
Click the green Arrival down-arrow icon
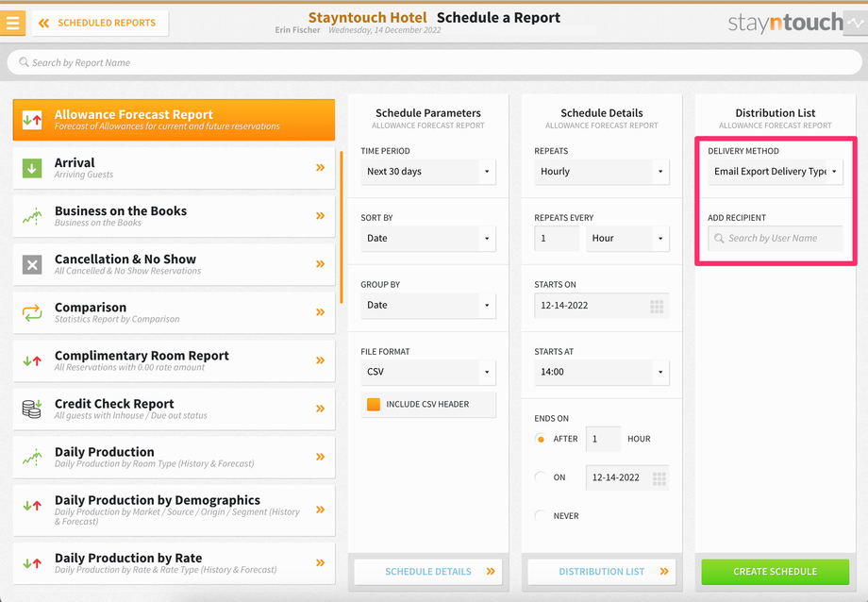pos(32,168)
